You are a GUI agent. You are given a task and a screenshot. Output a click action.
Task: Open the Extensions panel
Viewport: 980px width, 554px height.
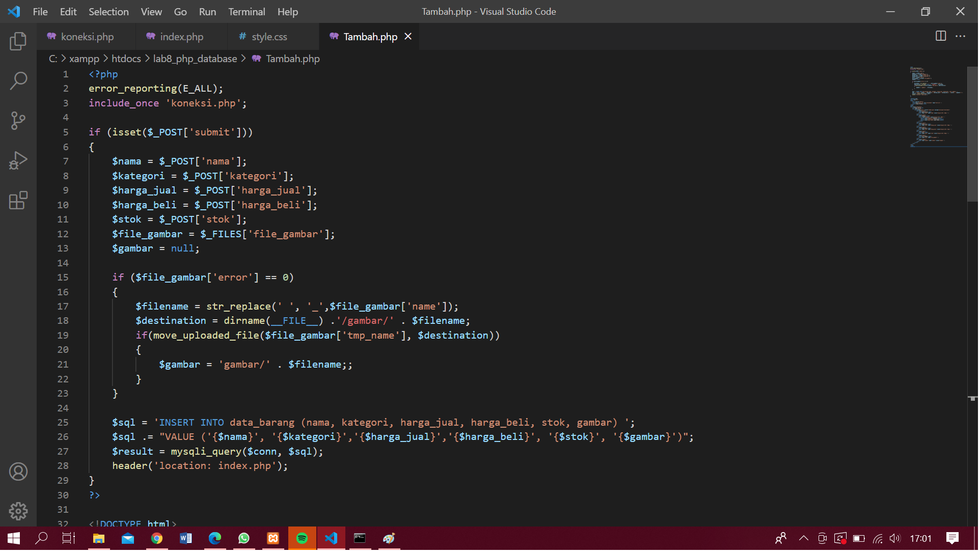click(x=18, y=200)
